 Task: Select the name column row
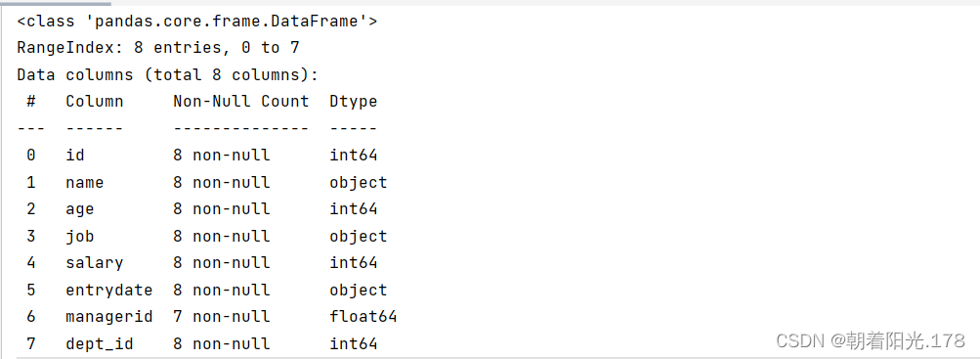[202, 183]
